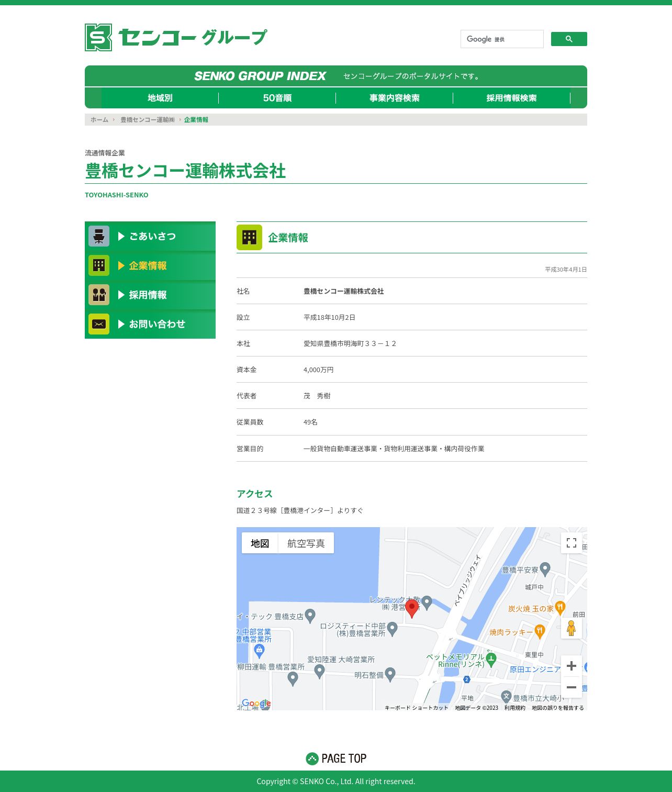Click the 明石整備 map pin

[x=390, y=675]
